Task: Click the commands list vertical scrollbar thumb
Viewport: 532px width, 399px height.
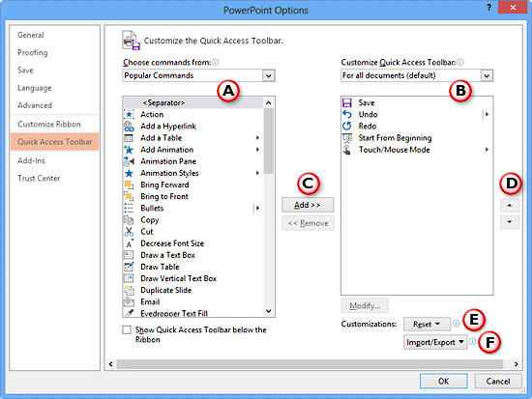Action: pos(268,141)
